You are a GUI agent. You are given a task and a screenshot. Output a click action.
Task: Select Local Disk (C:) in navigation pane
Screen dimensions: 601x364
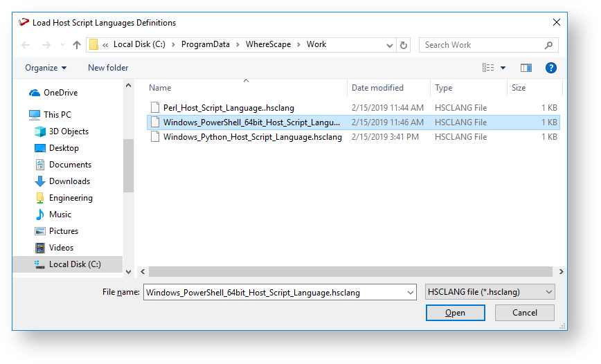click(68, 264)
